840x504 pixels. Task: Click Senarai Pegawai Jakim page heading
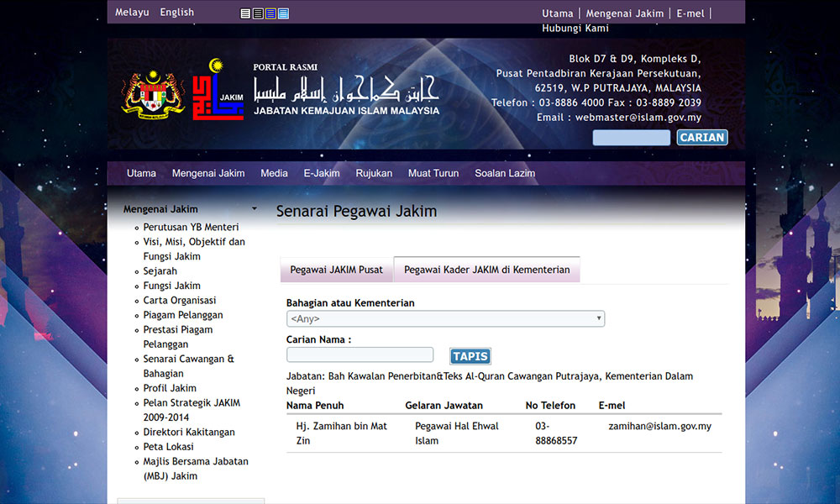pos(356,211)
